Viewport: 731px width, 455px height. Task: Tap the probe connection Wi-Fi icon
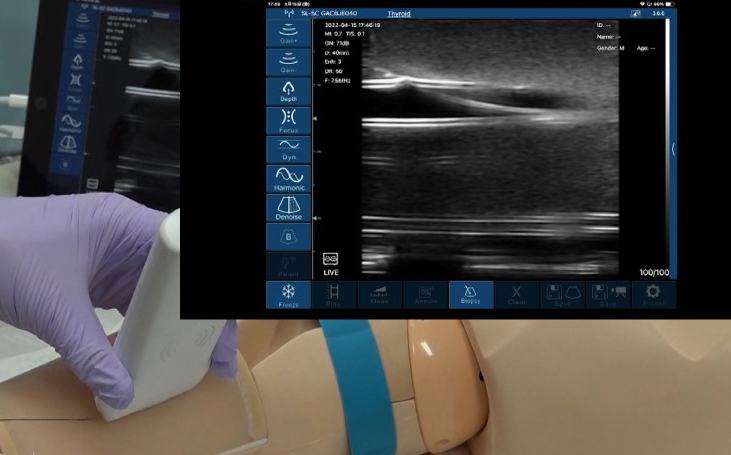(289, 14)
